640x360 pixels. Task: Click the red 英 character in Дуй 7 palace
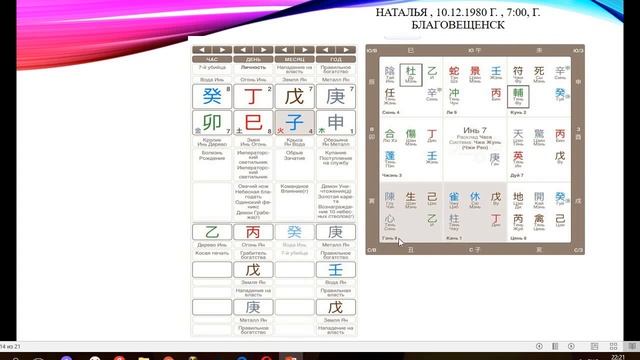[518, 156]
